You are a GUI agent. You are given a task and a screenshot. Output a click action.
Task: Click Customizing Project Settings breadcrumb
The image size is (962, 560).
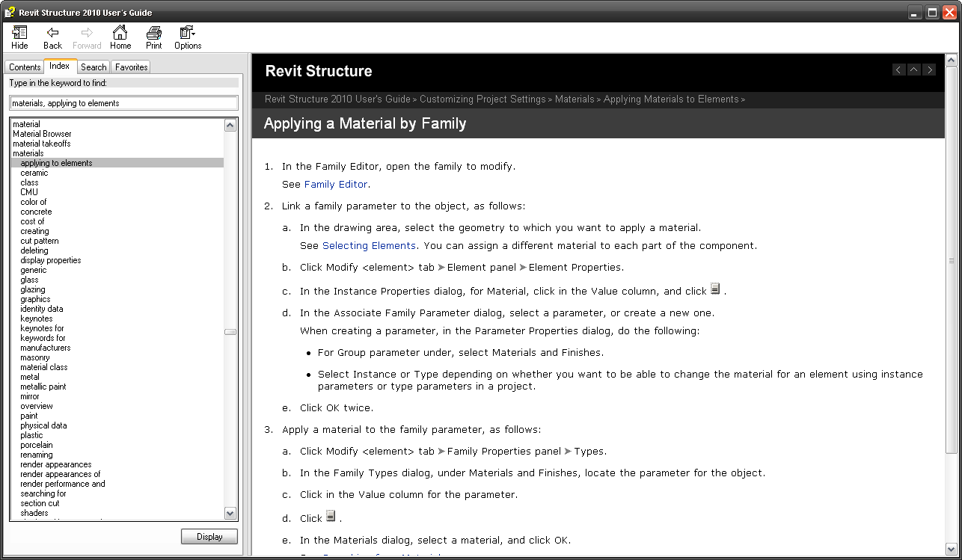coord(483,99)
